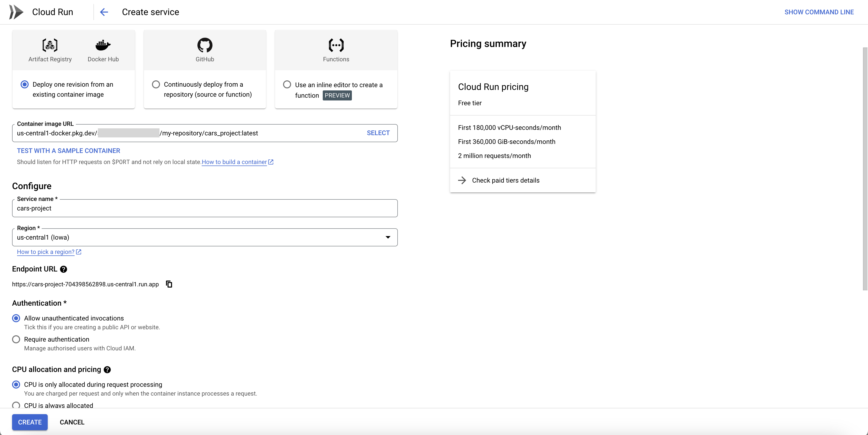Click external link icon after How to build a container

coord(270,162)
